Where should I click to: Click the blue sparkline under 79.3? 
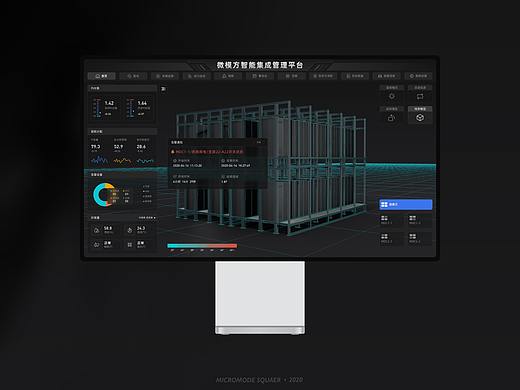99,161
